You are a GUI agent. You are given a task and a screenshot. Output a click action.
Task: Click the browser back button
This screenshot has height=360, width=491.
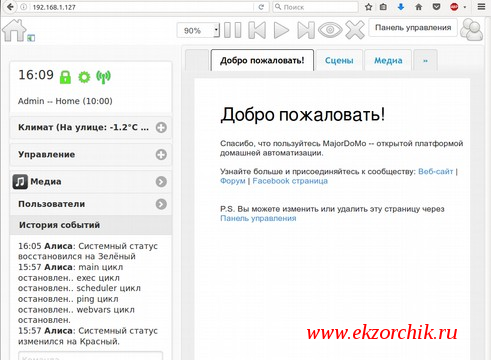coord(10,7)
